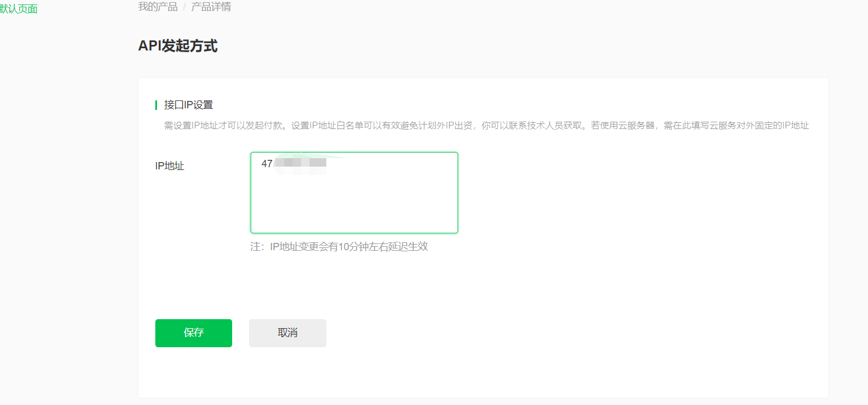Click the 接口IP设置 section title

[188, 105]
